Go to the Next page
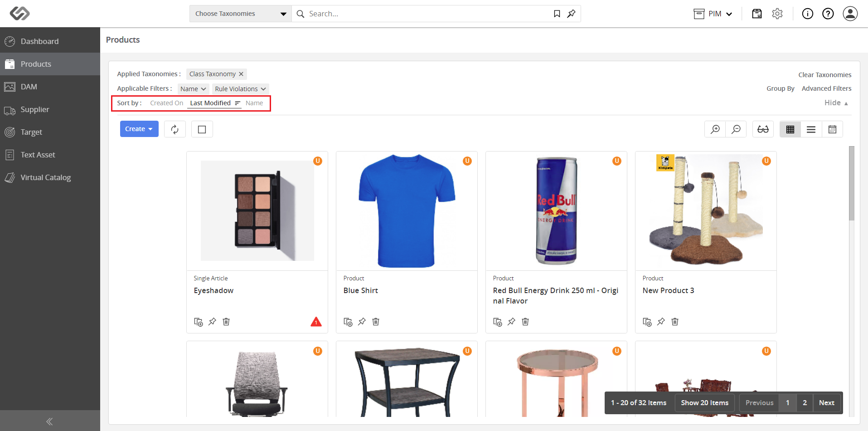This screenshot has width=868, height=431. [827, 403]
